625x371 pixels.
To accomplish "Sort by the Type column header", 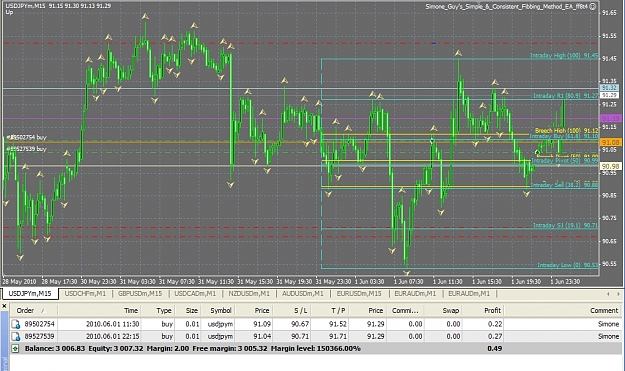I will [x=163, y=310].
